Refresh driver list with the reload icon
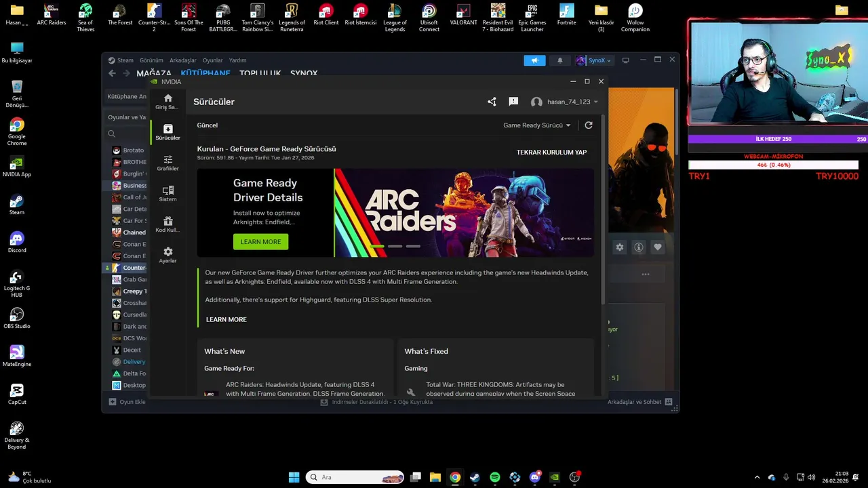The image size is (868, 488). (x=589, y=125)
